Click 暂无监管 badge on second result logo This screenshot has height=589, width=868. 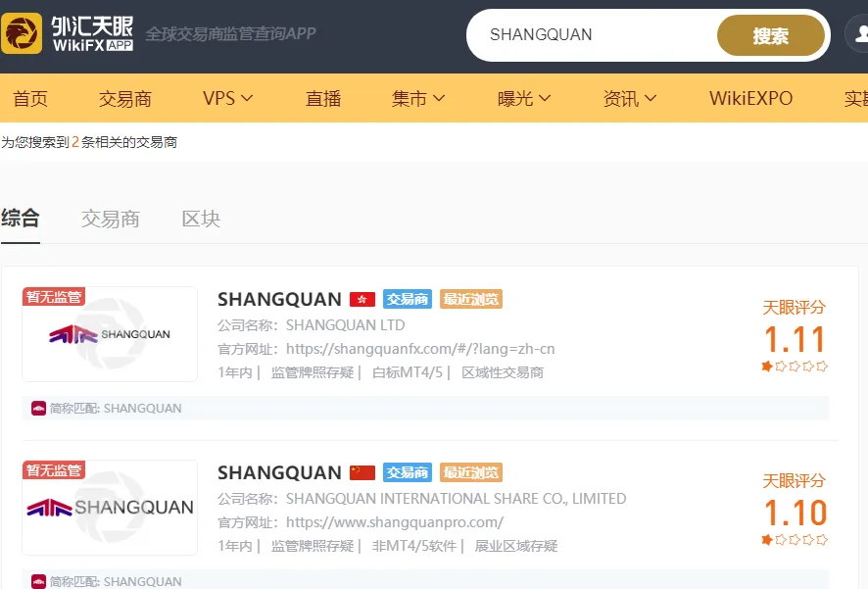click(53, 470)
